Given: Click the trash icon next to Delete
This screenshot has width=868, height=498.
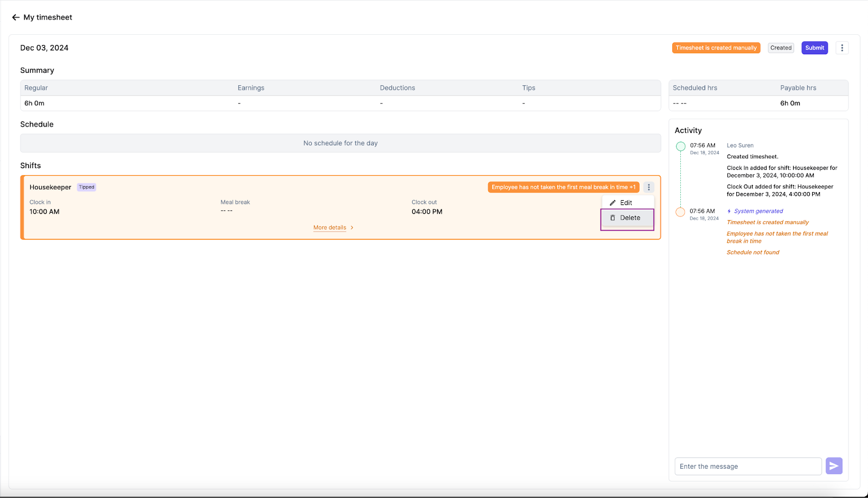Looking at the screenshot, I should [x=611, y=218].
